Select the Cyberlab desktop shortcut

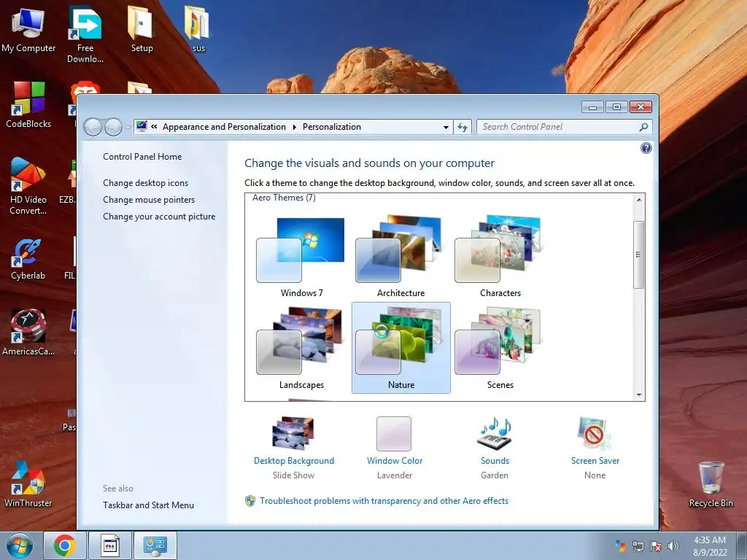click(28, 260)
